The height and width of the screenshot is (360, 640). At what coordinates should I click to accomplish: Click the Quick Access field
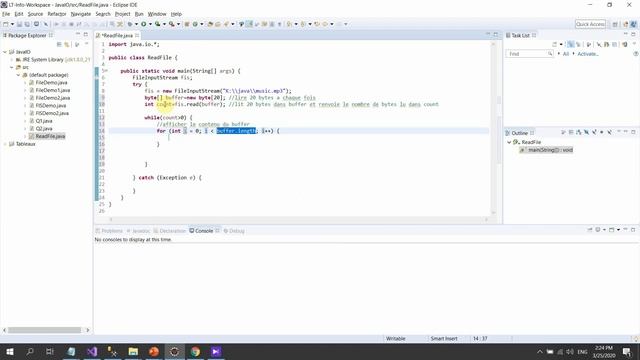pyautogui.click(x=590, y=24)
